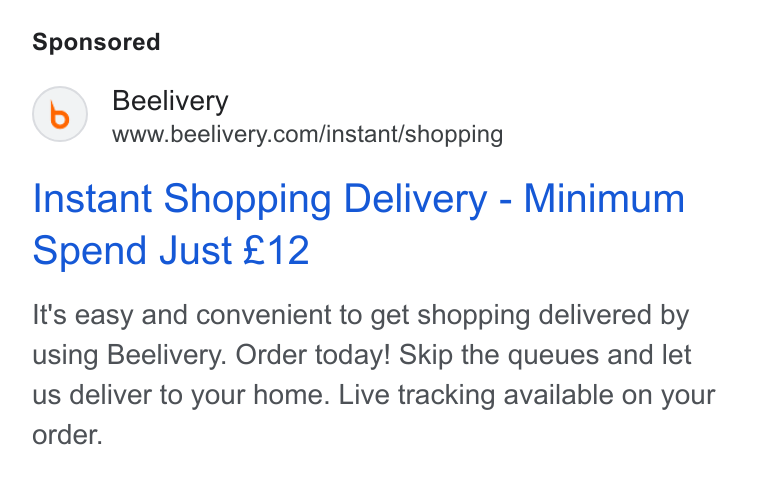This screenshot has width=760, height=478.
Task: Click the word 'order.' ending the description
Action: click(x=67, y=435)
